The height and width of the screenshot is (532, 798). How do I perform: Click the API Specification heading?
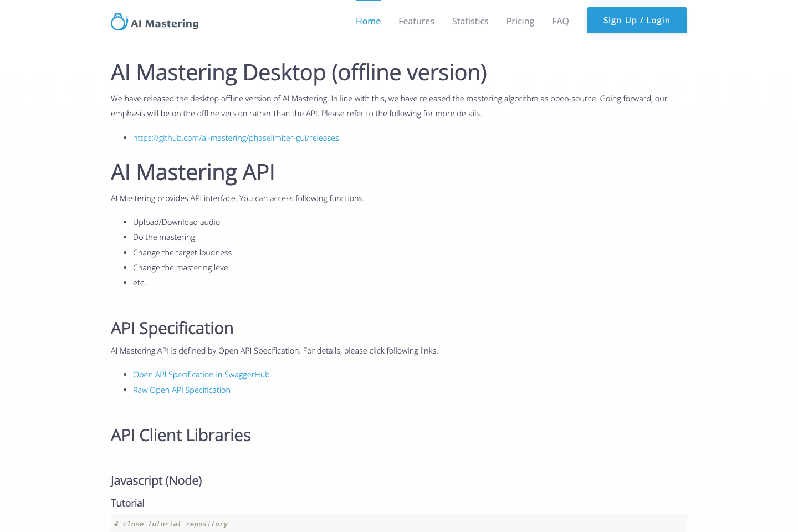tap(172, 328)
